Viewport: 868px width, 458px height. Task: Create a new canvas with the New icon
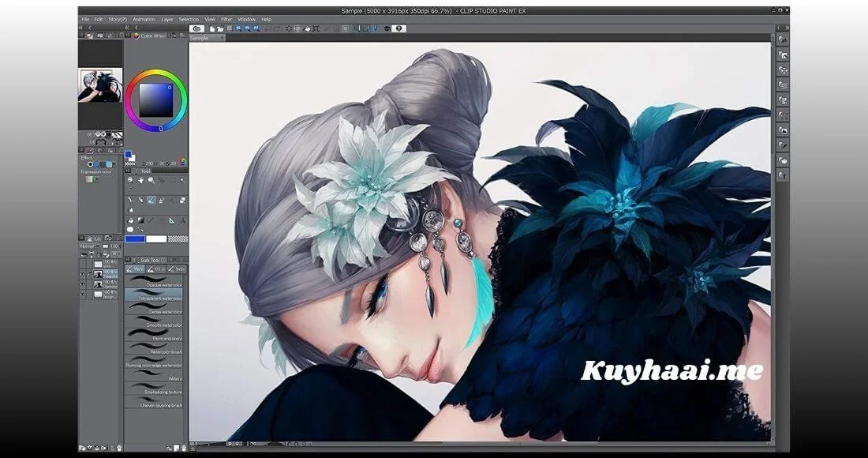[212, 28]
